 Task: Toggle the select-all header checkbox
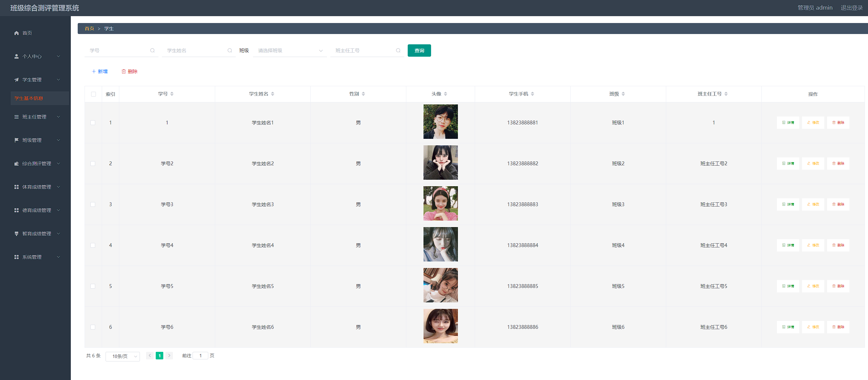tap(94, 94)
